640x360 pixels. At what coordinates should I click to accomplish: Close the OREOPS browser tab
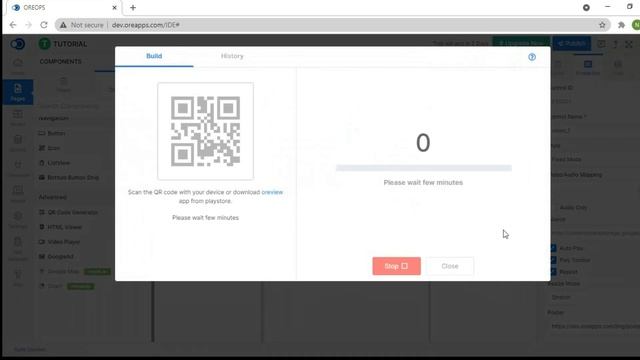(114, 7)
